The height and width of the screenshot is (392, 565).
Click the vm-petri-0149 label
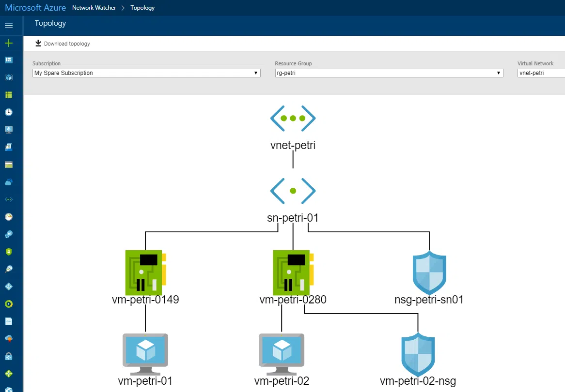pos(145,300)
